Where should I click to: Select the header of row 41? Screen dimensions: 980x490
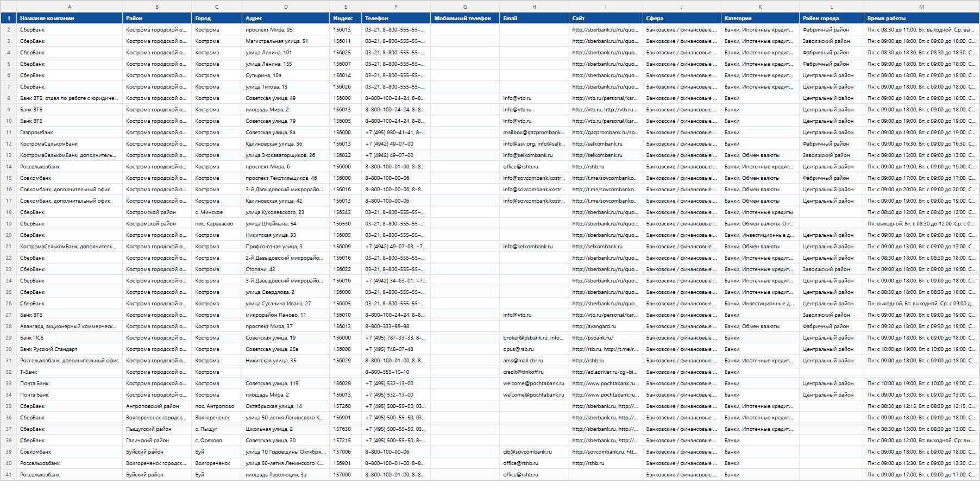click(9, 475)
